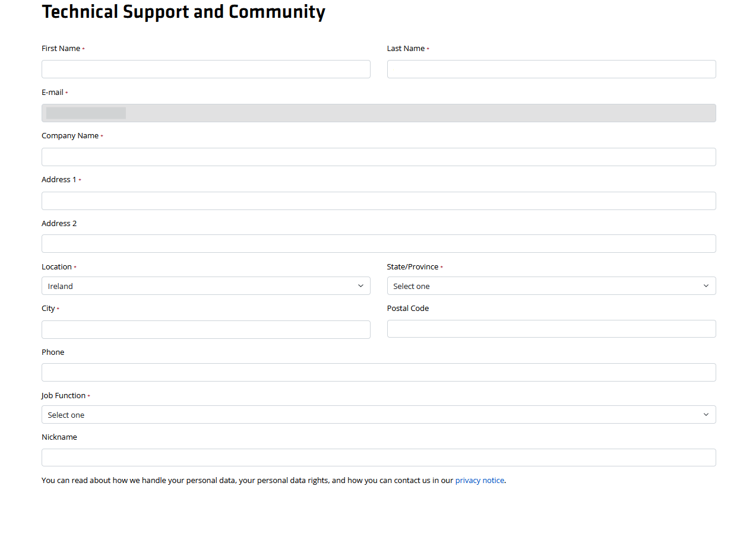The width and height of the screenshot is (756, 540).
Task: Click inside the First Name input
Action: [205, 69]
